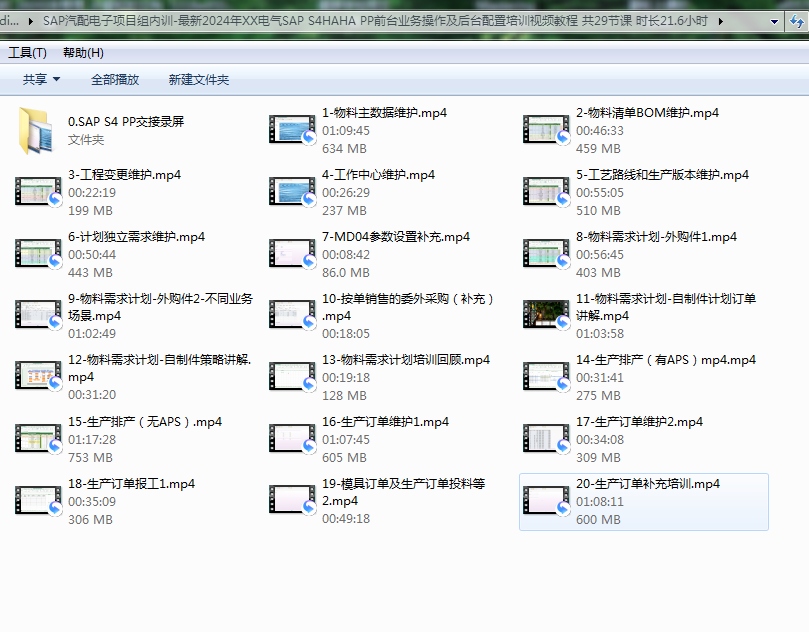Click the 1-物料主数据维护.mp4 video icon
Viewport: 809px width, 632px height.
tap(292, 130)
